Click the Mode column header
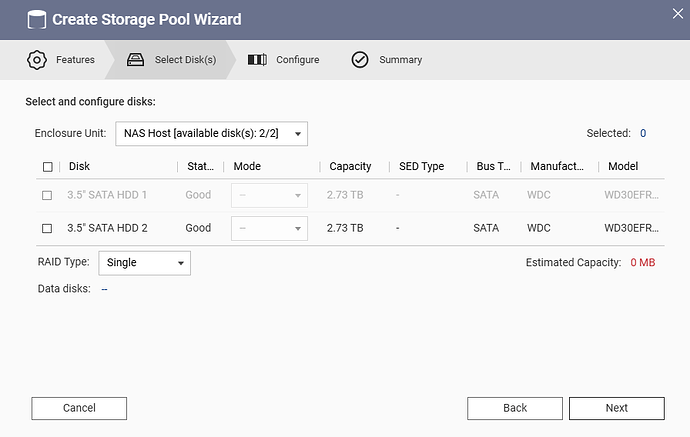This screenshot has height=437, width=690. coord(247,166)
